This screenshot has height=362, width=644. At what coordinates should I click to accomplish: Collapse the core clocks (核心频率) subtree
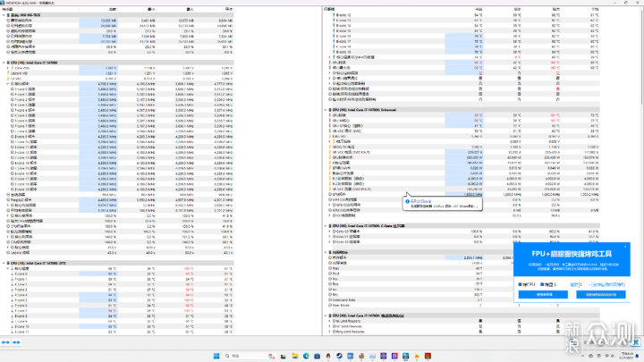[x=8, y=84]
